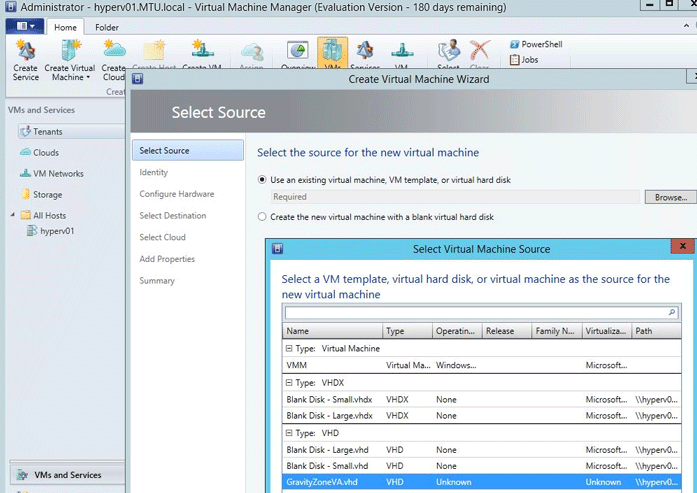This screenshot has width=697, height=493.
Task: Open the Jobs window from ribbon
Action: tap(527, 60)
